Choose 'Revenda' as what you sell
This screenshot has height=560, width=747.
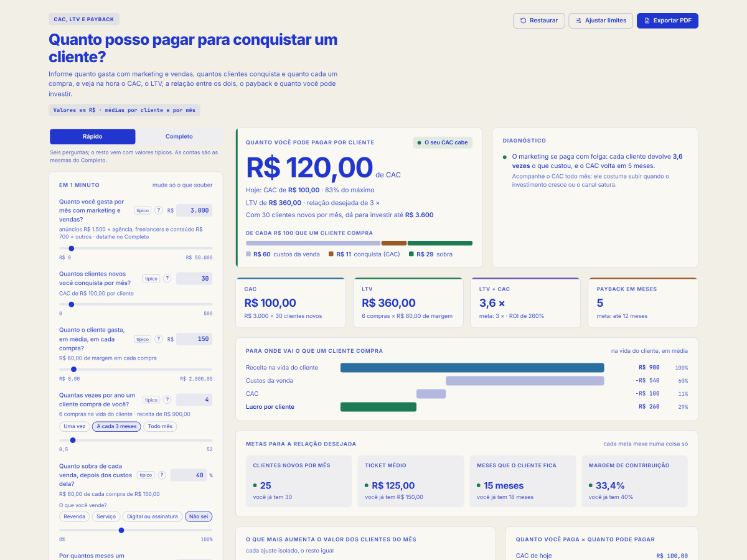(75, 516)
